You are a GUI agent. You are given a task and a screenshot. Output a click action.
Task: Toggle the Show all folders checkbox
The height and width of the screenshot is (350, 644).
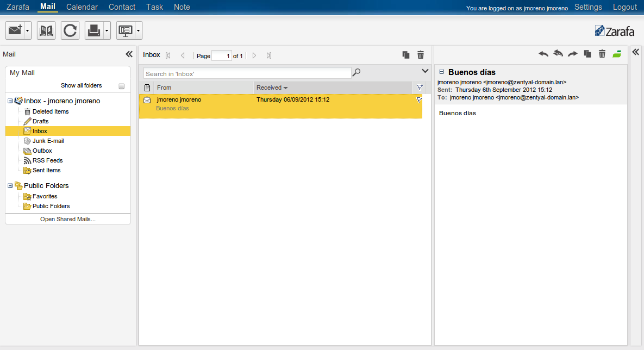click(122, 86)
